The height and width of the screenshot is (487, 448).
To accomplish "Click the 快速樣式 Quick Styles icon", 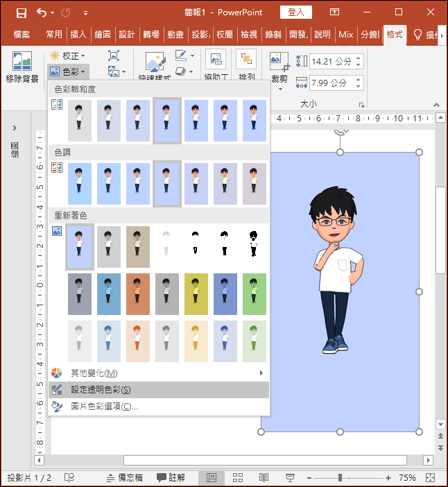I will coord(155,64).
